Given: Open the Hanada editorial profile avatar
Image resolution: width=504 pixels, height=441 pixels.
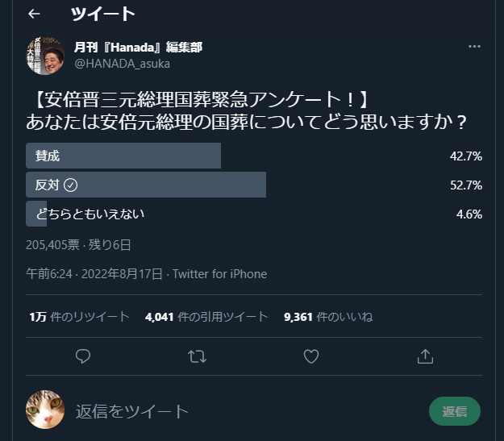Looking at the screenshot, I should tap(45, 55).
